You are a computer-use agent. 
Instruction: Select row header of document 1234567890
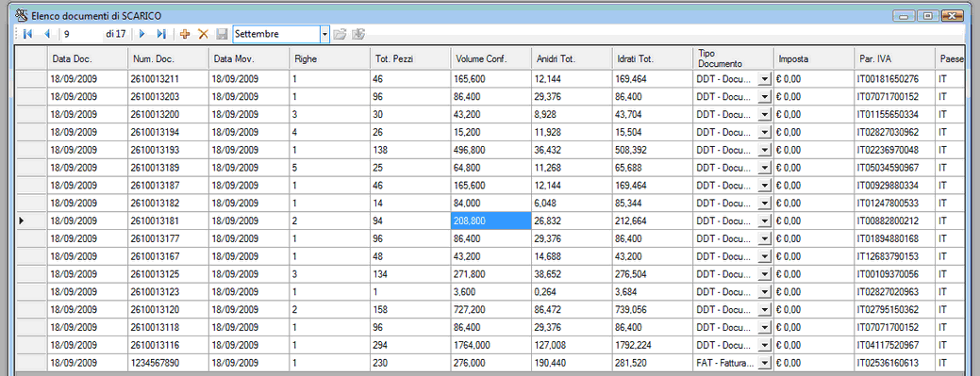31,363
